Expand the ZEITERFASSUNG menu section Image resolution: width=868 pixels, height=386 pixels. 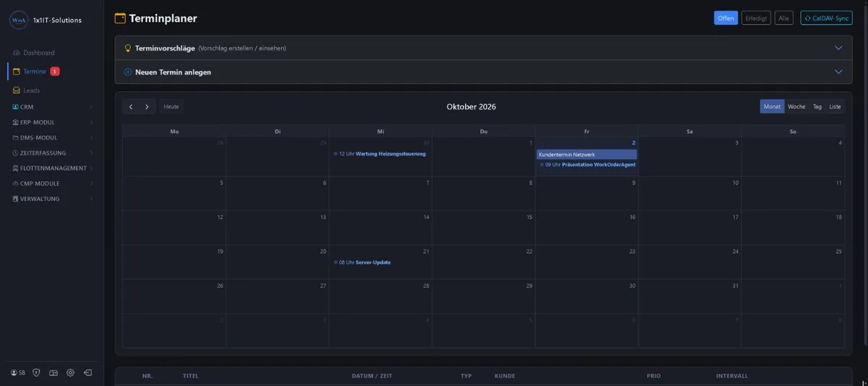(53, 153)
